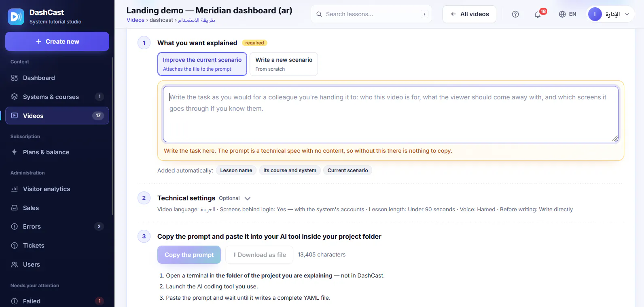This screenshot has width=644, height=307.
Task: Click the Lesson name chip
Action: tap(236, 170)
